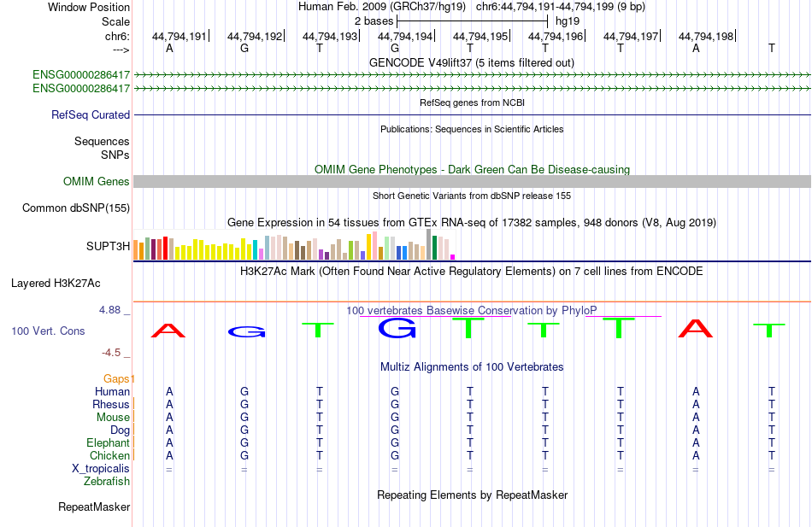The height and width of the screenshot is (527, 812).
Task: Open the 100 vertebrates PhyloP conservation title
Action: pyautogui.click(x=472, y=311)
